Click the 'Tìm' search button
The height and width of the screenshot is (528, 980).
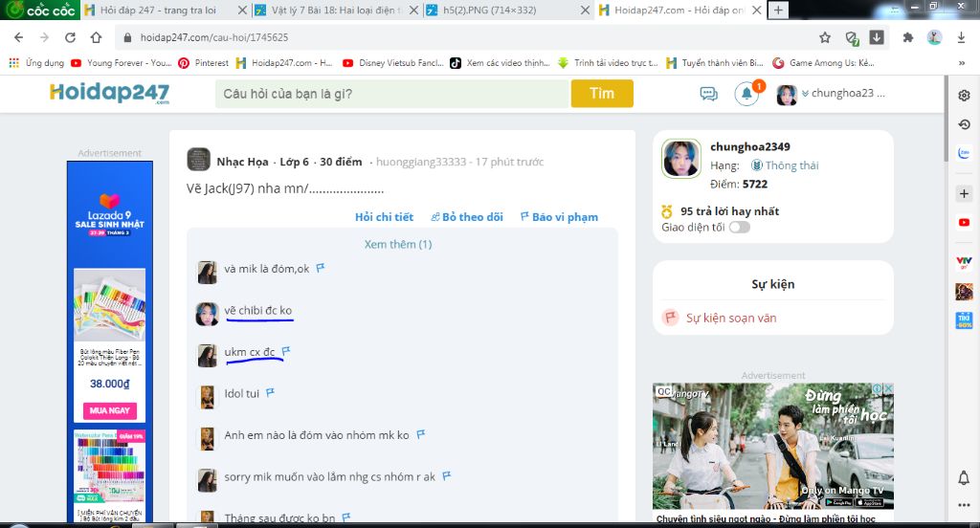(602, 94)
